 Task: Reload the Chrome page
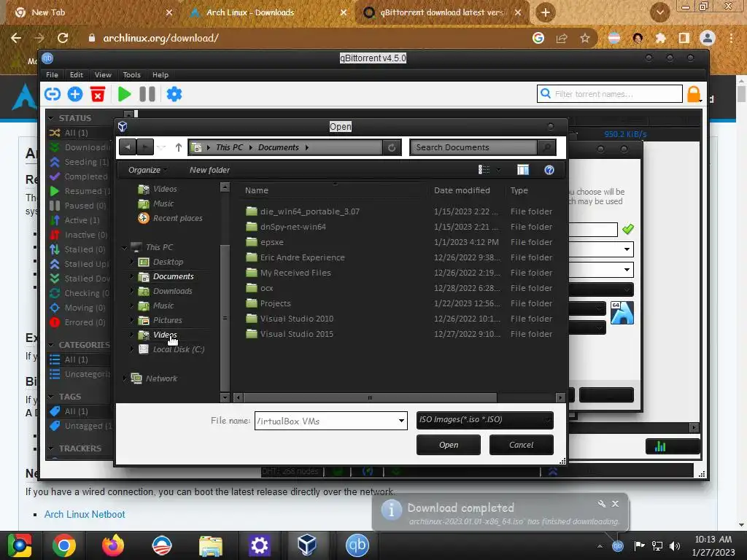63,38
